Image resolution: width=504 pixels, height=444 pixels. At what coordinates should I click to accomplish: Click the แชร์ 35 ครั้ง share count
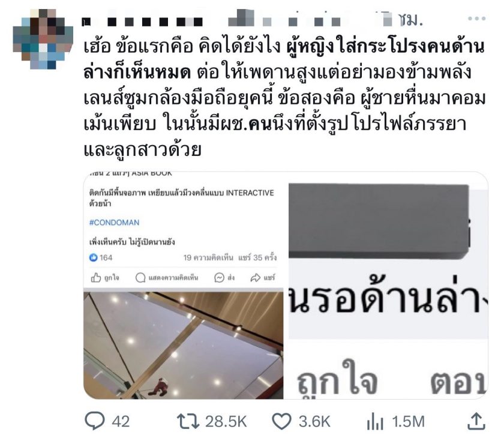(257, 257)
